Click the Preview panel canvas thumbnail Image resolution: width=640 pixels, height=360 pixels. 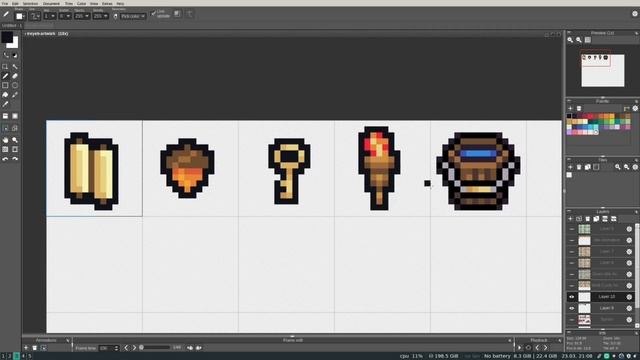pos(602,70)
